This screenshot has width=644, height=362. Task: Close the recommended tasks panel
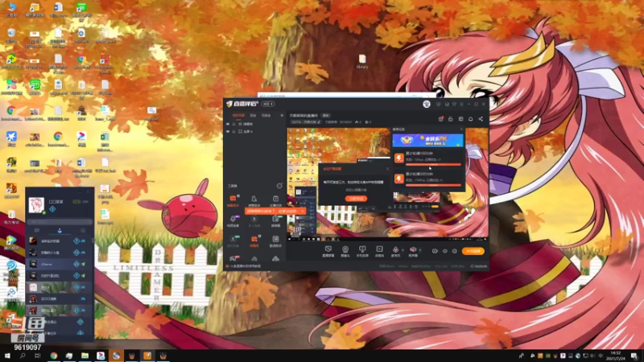coord(460,130)
